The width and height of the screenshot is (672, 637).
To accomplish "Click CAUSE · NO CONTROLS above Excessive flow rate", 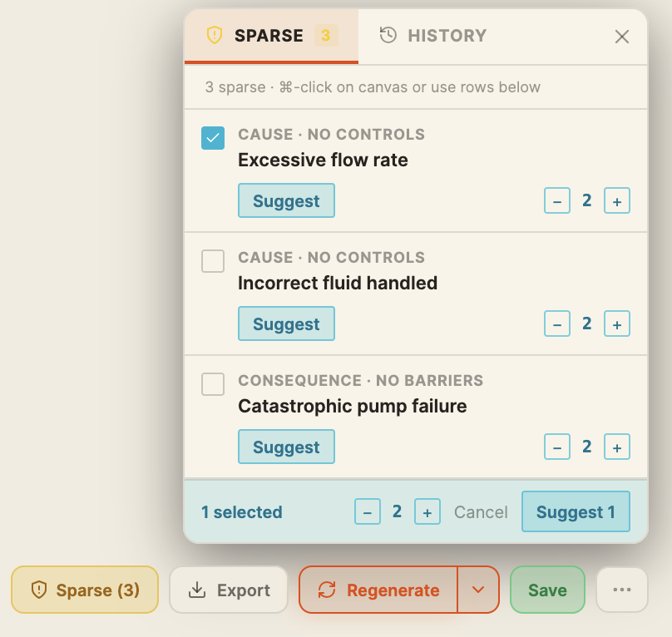I will coord(332,134).
